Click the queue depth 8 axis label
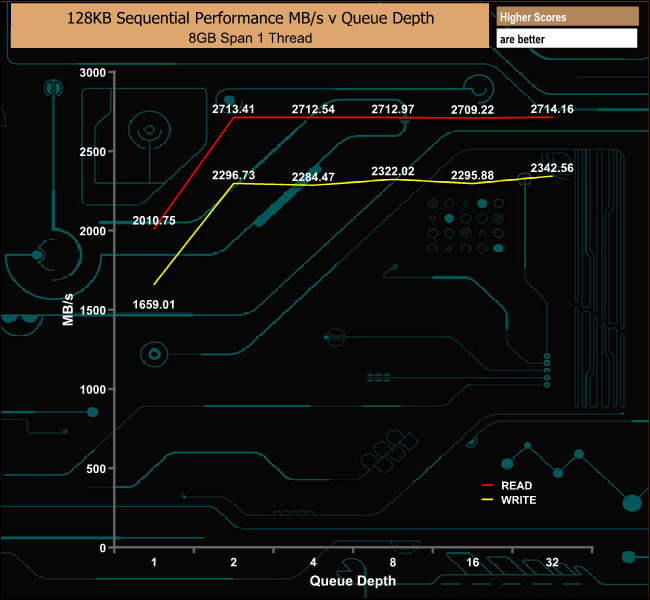Screen dimensions: 650x600 [393, 562]
